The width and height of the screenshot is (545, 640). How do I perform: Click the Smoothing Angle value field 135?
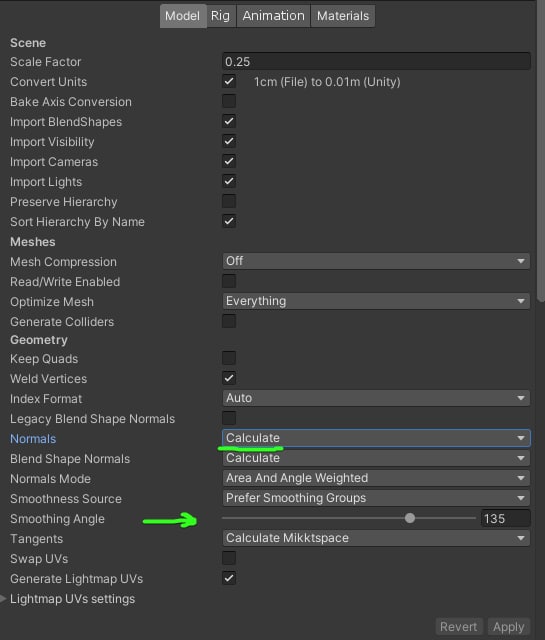pos(506,519)
